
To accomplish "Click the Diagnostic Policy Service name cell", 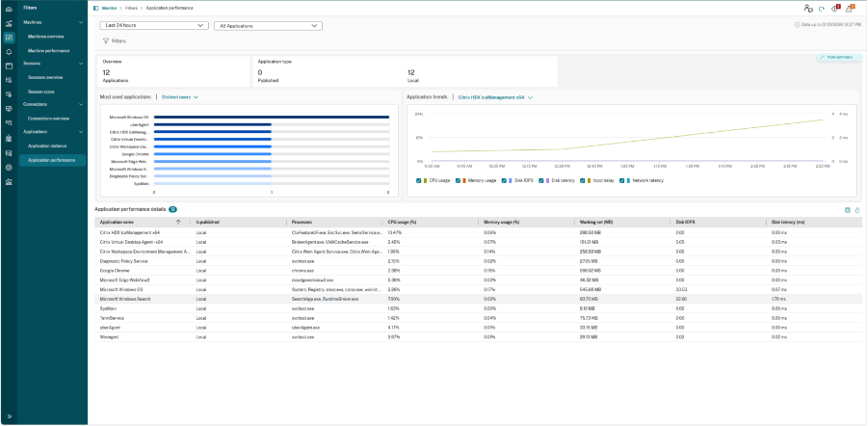I will coord(123,261).
